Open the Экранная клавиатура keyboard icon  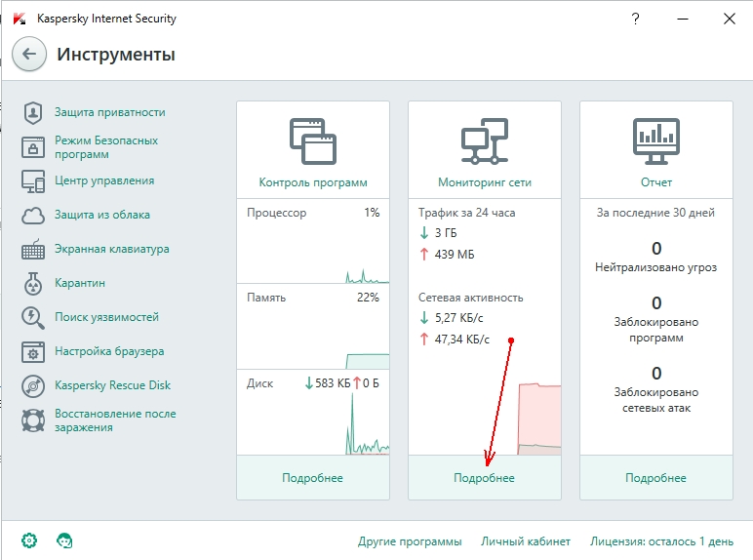33,250
